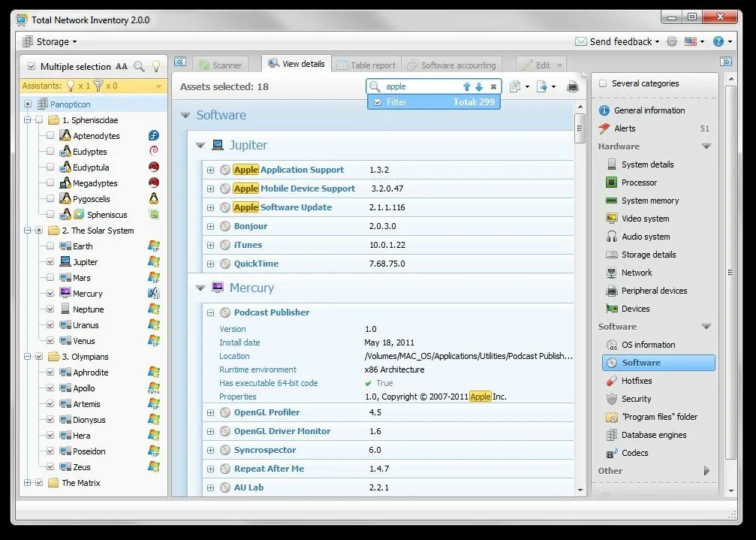Open the Bonjour software entry
Screen dimensions: 756x540
[x=251, y=226]
